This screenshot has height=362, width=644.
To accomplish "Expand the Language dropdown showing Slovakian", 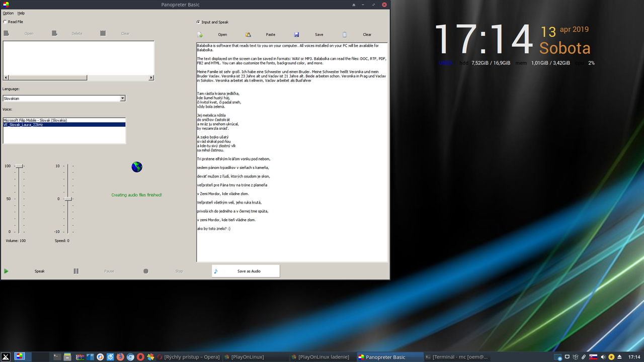I will point(122,99).
